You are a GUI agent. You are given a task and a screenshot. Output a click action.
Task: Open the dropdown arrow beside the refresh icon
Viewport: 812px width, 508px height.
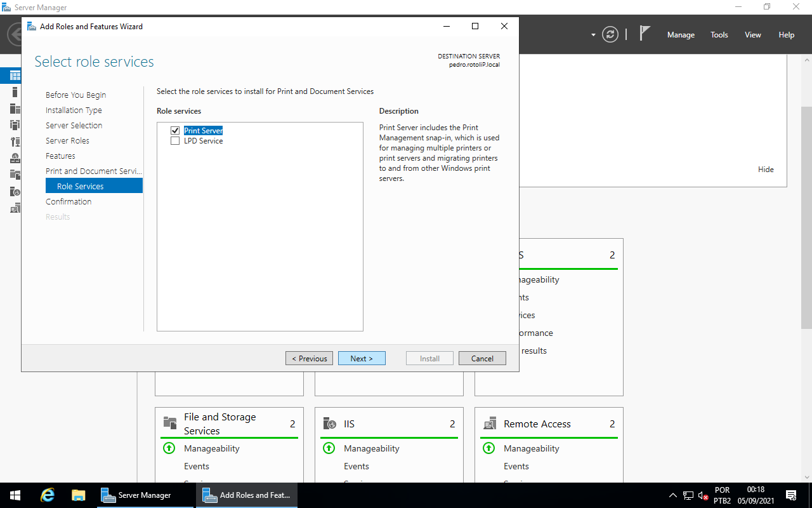pos(593,35)
